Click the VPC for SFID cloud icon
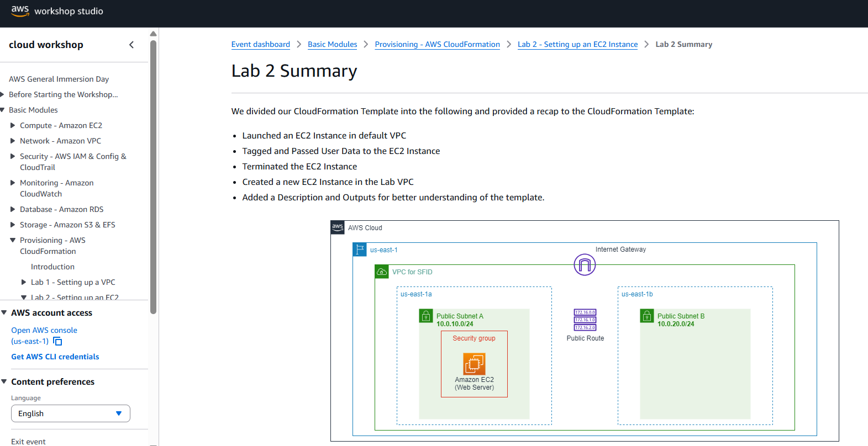The image size is (868, 446). (382, 272)
